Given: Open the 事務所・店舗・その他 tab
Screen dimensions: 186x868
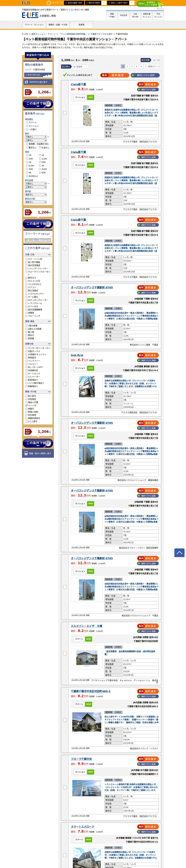Looking at the screenshot, I should pyautogui.click(x=58, y=25).
